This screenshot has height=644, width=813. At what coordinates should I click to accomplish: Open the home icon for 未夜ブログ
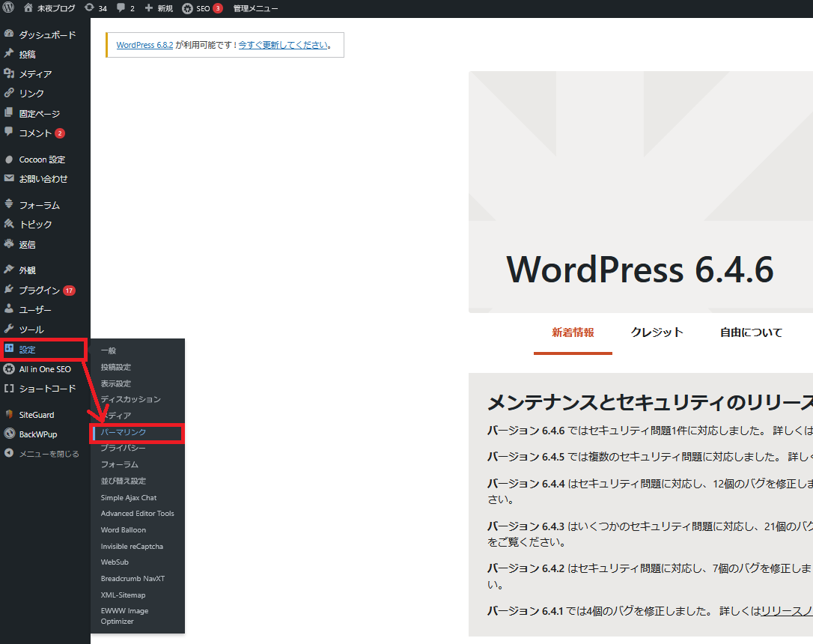28,7
